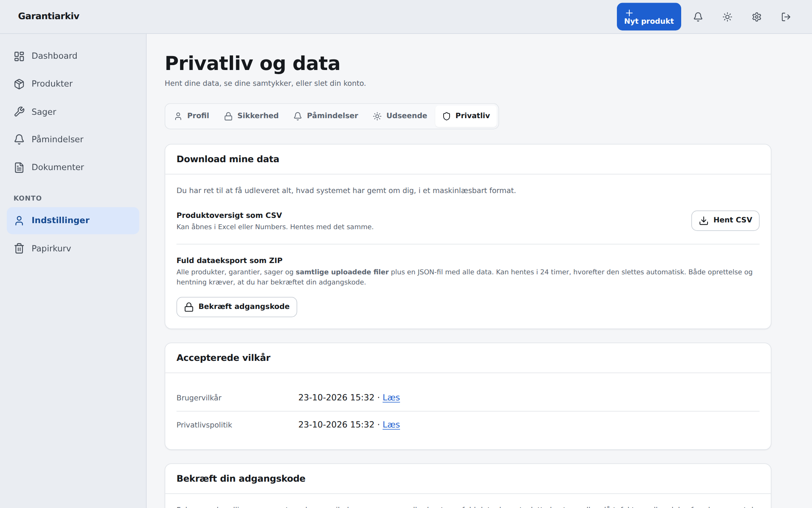
Task: Click the Accepterede vilkår heading
Action: pyautogui.click(x=223, y=358)
